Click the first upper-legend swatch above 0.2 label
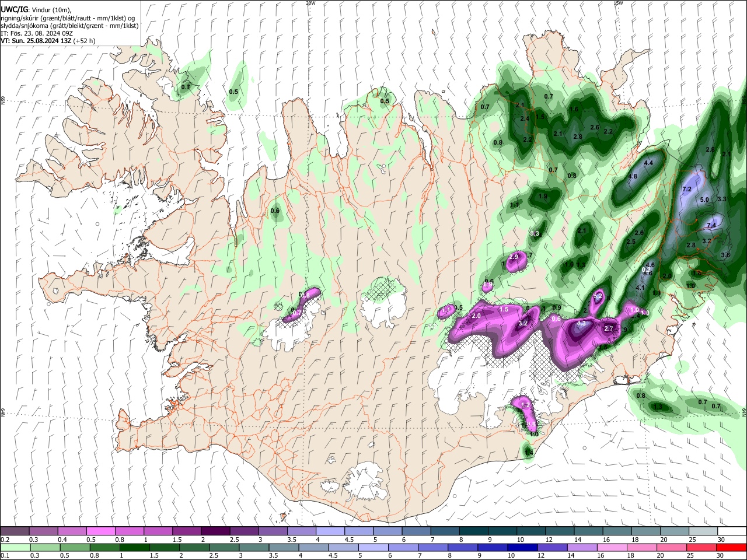Image resolution: width=747 pixels, height=560 pixels. point(15,531)
